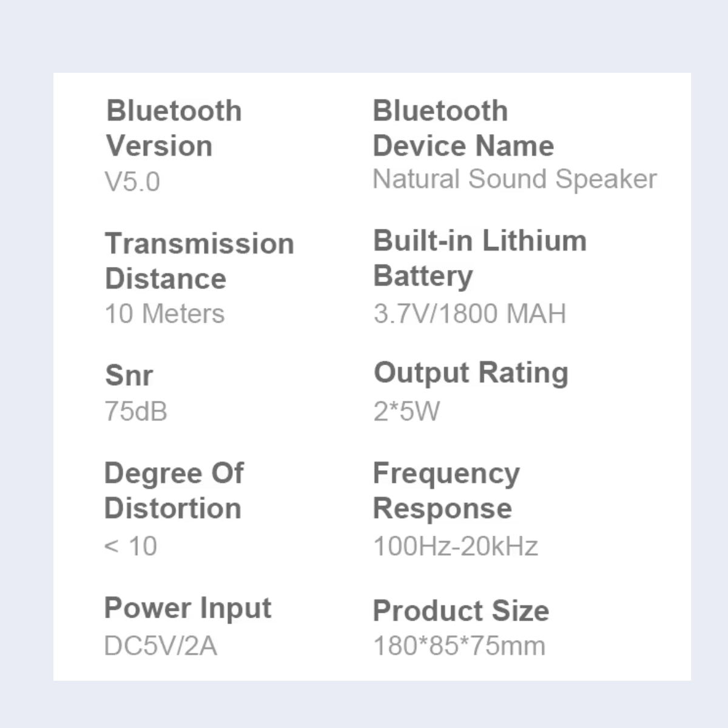
Task: Click the Bluetooth Version heading
Action: [174, 128]
